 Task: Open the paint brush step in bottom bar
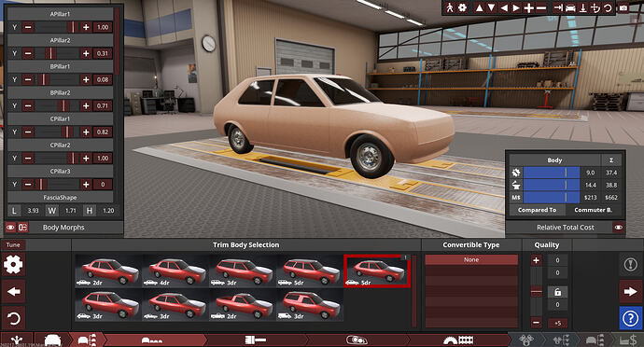click(256, 340)
